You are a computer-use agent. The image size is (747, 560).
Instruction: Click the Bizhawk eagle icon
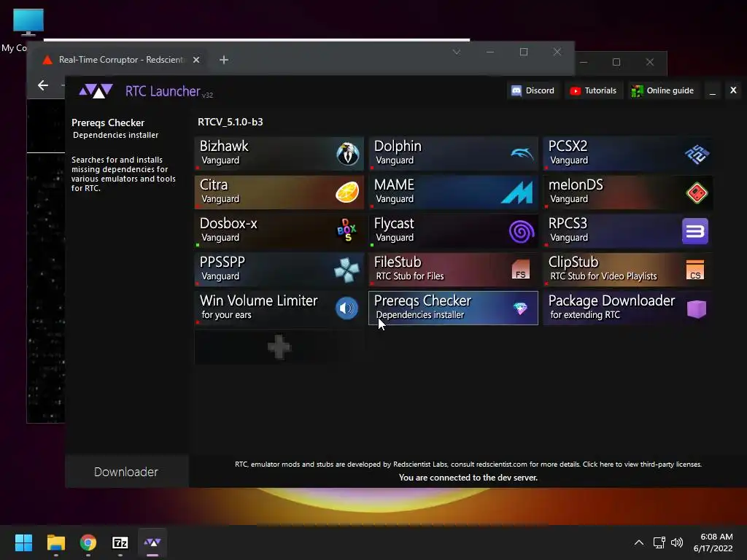(348, 153)
